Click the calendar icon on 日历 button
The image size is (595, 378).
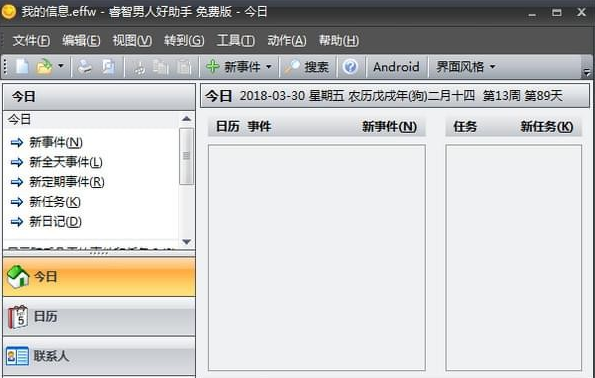click(18, 317)
